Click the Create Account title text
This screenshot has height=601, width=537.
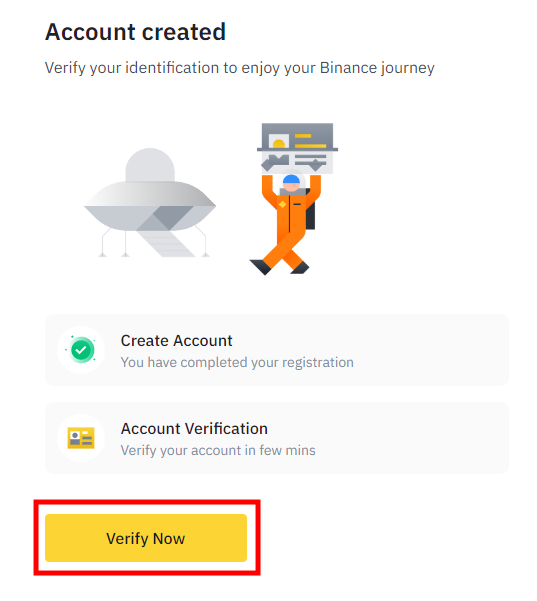(176, 341)
